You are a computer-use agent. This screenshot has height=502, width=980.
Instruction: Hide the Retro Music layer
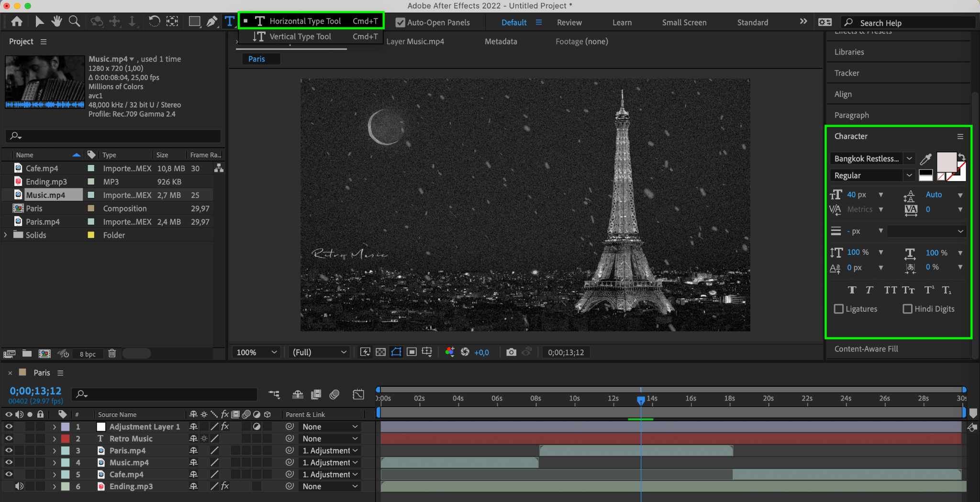coord(9,438)
